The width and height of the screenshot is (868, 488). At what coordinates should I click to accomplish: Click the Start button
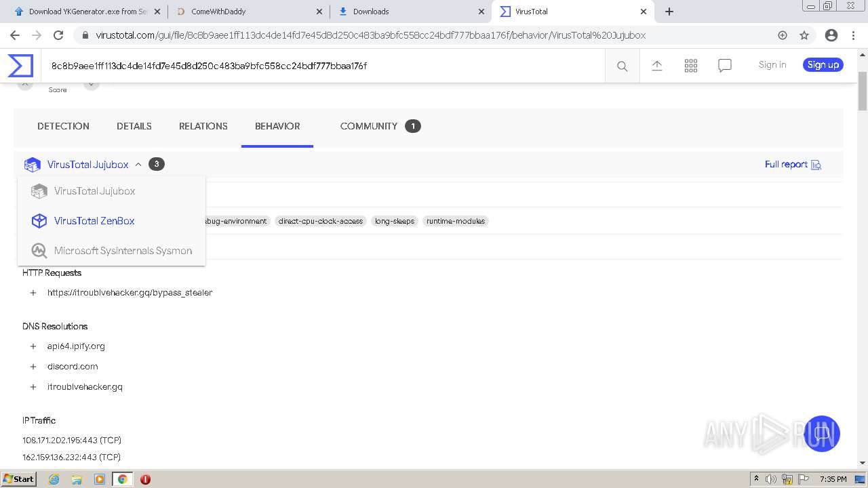click(x=19, y=479)
